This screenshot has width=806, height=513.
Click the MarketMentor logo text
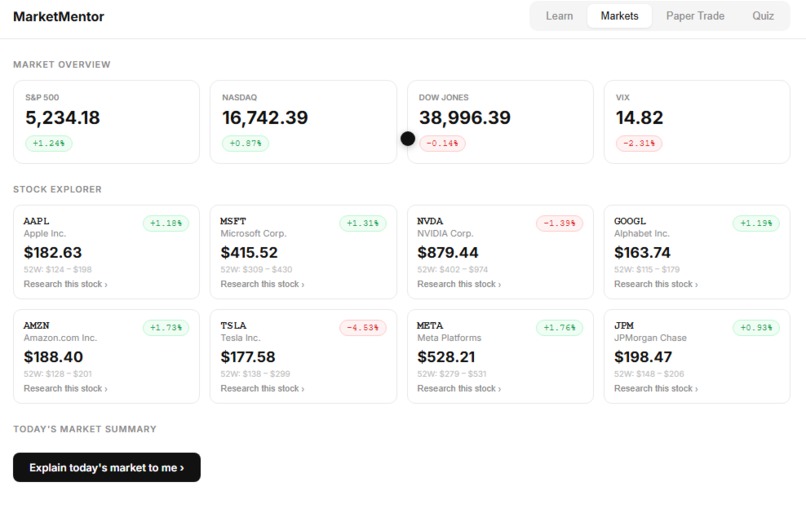point(59,16)
